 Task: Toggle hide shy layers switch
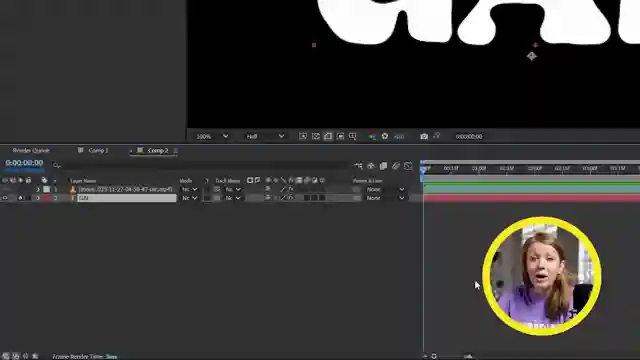pos(371,166)
